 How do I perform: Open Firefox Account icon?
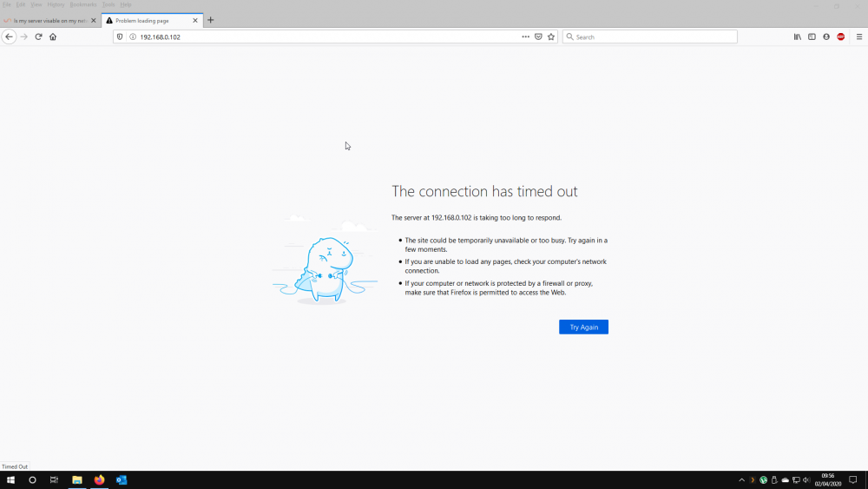tap(826, 36)
